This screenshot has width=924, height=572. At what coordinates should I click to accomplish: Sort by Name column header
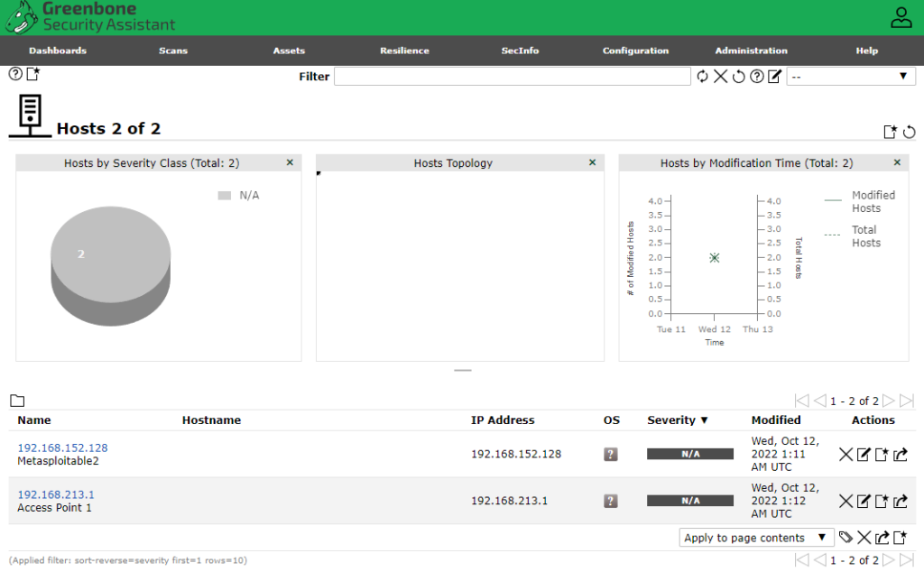(x=34, y=420)
